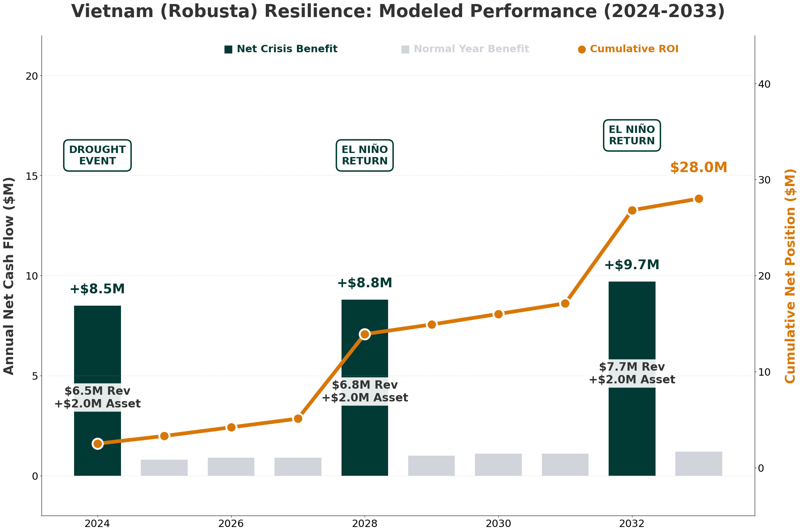Screen dimensions: 801x532
Task: Click the 2032 EL NIÑO RETURN box
Action: tap(631, 135)
